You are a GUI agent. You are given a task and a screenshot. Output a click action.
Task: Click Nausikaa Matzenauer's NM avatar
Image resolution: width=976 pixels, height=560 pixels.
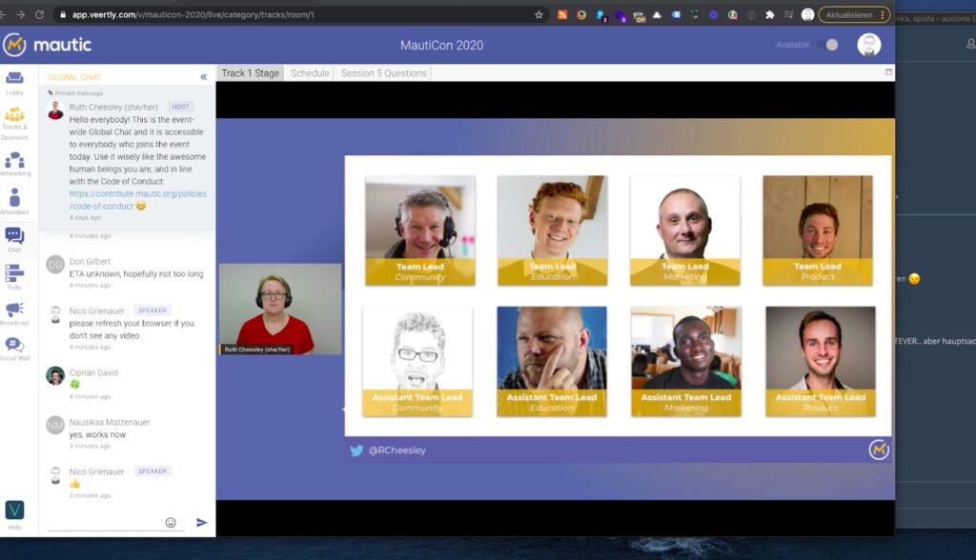pos(55,425)
